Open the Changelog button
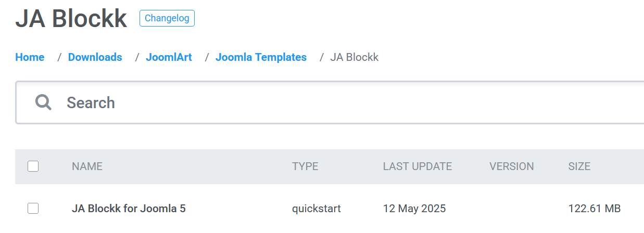This screenshot has width=644, height=233. tap(167, 18)
